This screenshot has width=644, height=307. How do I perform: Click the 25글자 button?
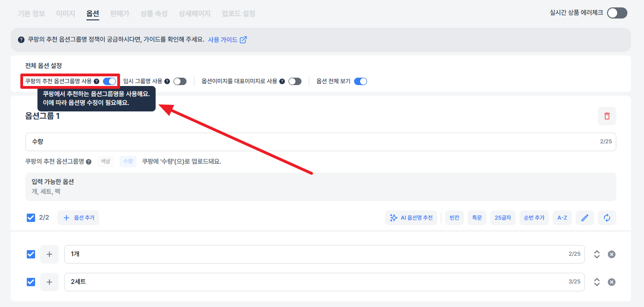(503, 218)
